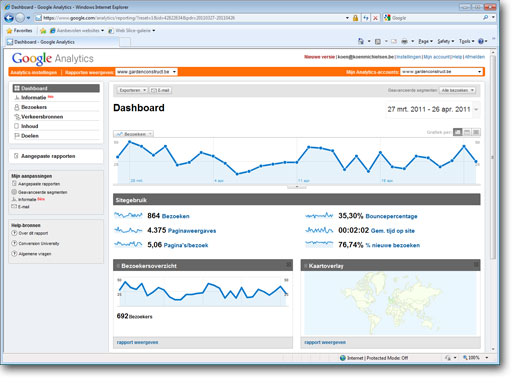Open the Tools menu

pos(466,41)
